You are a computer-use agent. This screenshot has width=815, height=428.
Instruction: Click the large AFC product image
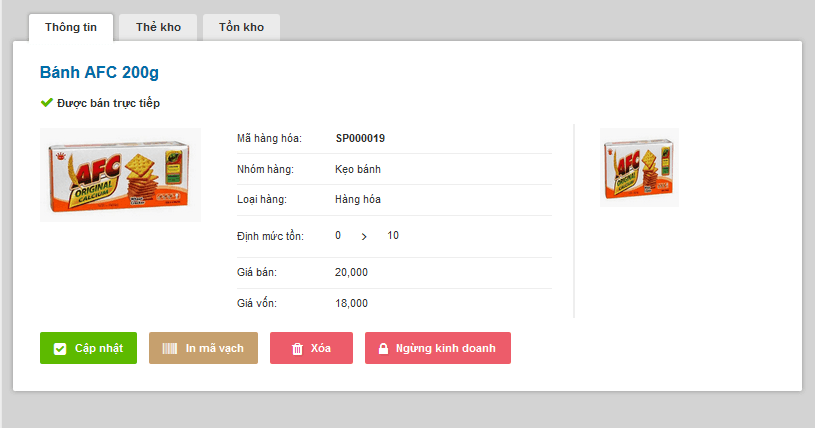coord(120,175)
